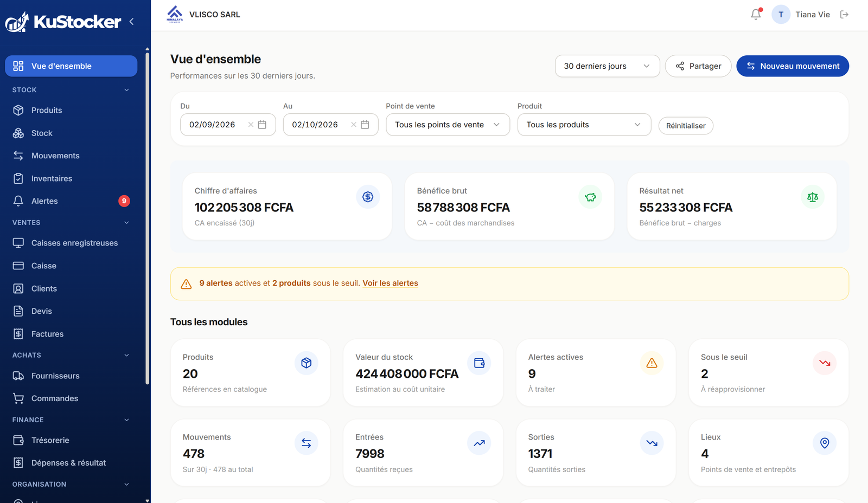Open calendar picker for Du date
868x503 pixels.
(x=262, y=125)
